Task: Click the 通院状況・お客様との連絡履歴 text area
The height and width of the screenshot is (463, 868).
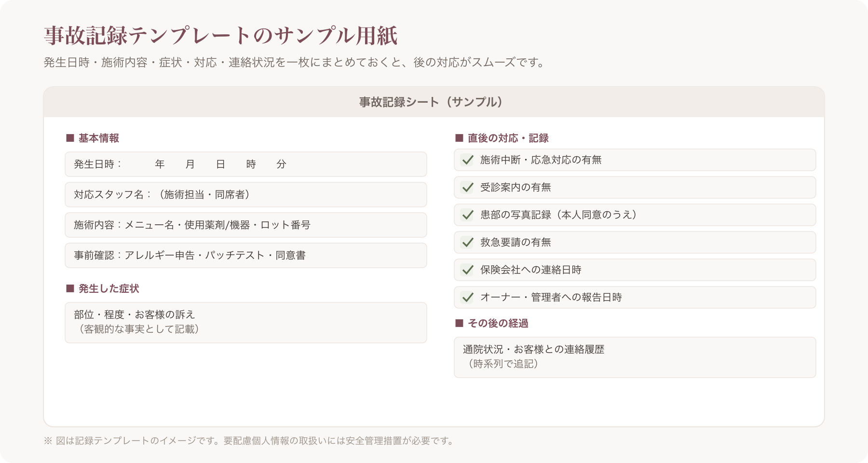Action: (635, 357)
